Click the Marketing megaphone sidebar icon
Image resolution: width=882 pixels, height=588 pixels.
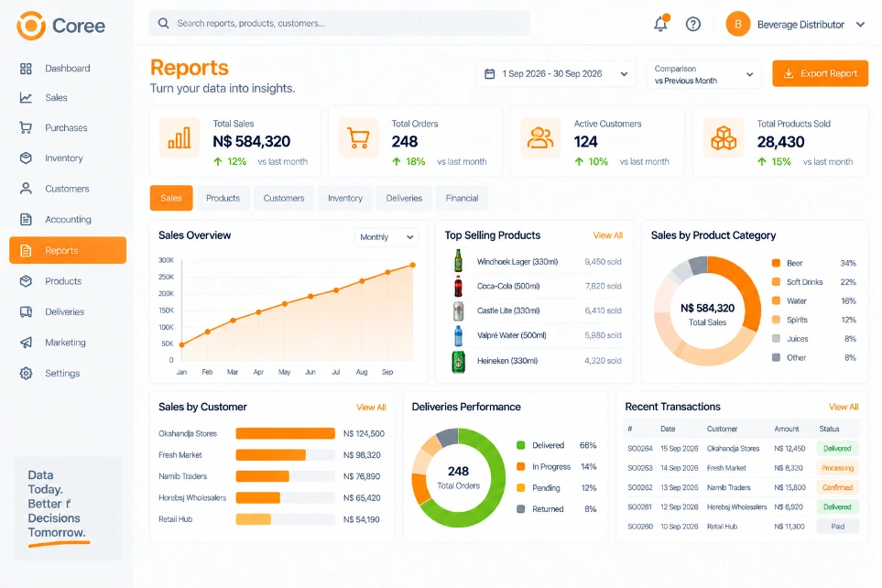coord(26,343)
